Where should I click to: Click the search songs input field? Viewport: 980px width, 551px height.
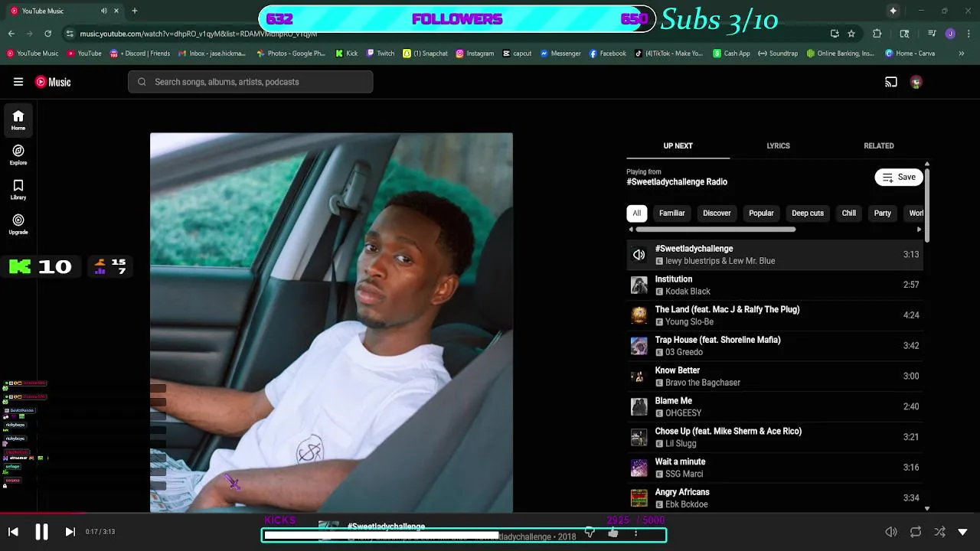[250, 82]
